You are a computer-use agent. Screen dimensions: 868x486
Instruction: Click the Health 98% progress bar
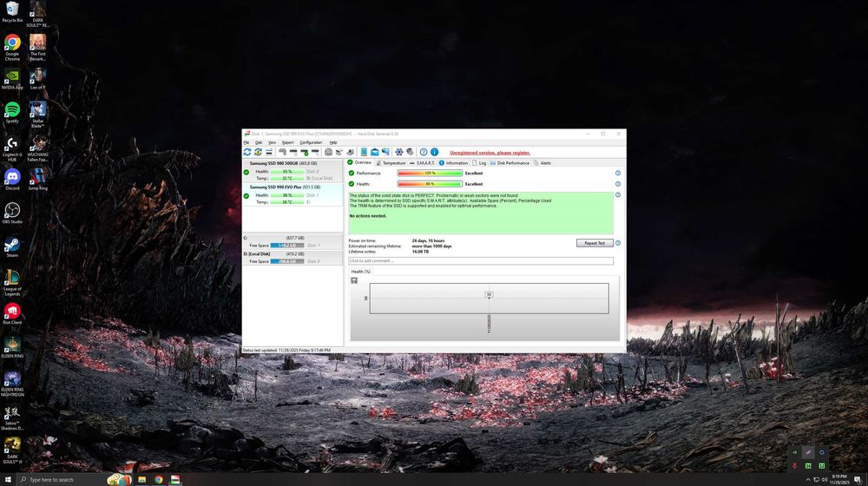click(x=430, y=184)
